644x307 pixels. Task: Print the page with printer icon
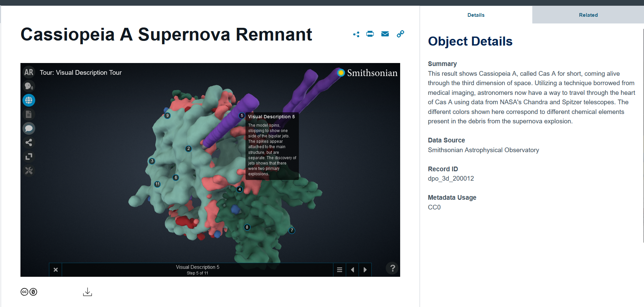[370, 34]
